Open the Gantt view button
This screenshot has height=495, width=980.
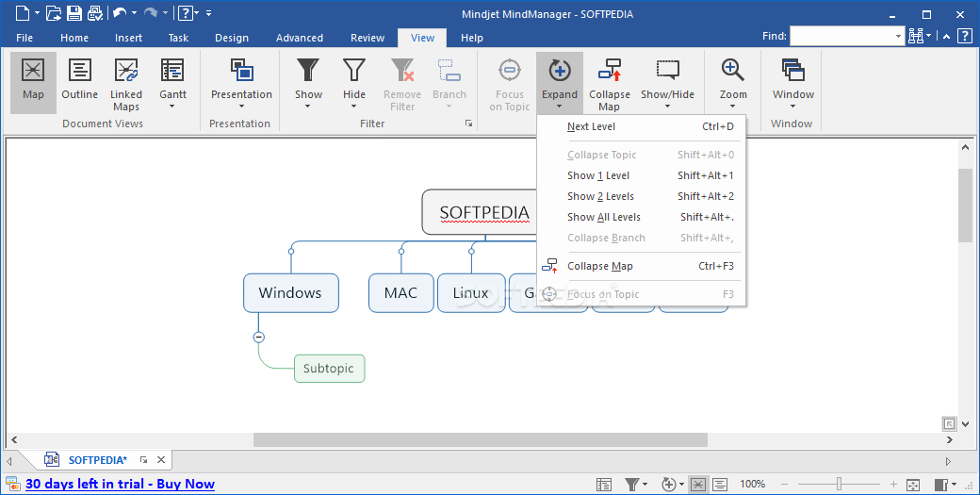(x=172, y=82)
